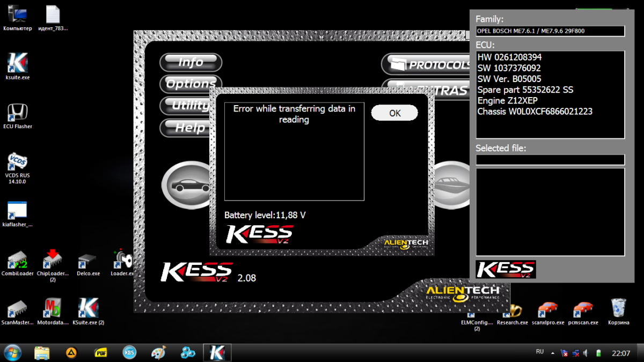Show hidden system tray icons
The height and width of the screenshot is (362, 644).
tap(554, 352)
